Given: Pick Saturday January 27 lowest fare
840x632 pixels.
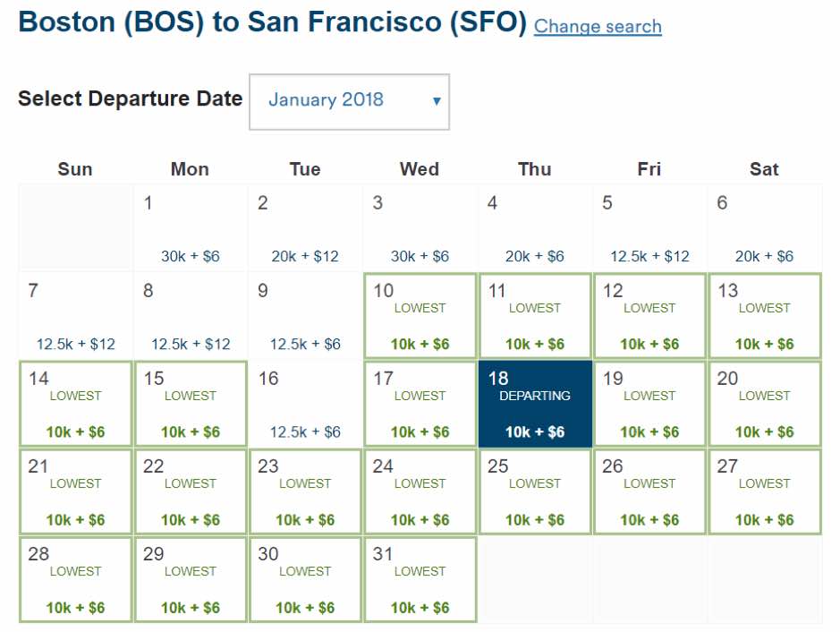Looking at the screenshot, I should tap(764, 492).
